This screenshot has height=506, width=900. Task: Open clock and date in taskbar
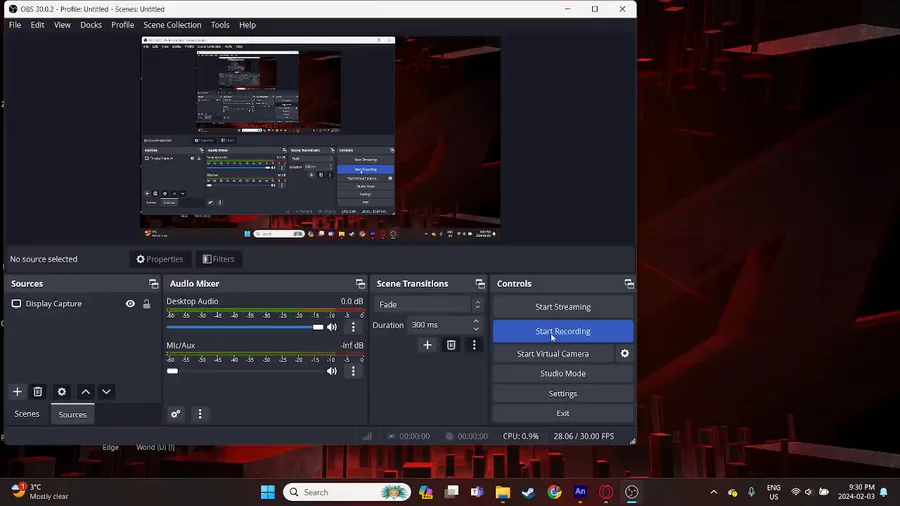point(856,492)
